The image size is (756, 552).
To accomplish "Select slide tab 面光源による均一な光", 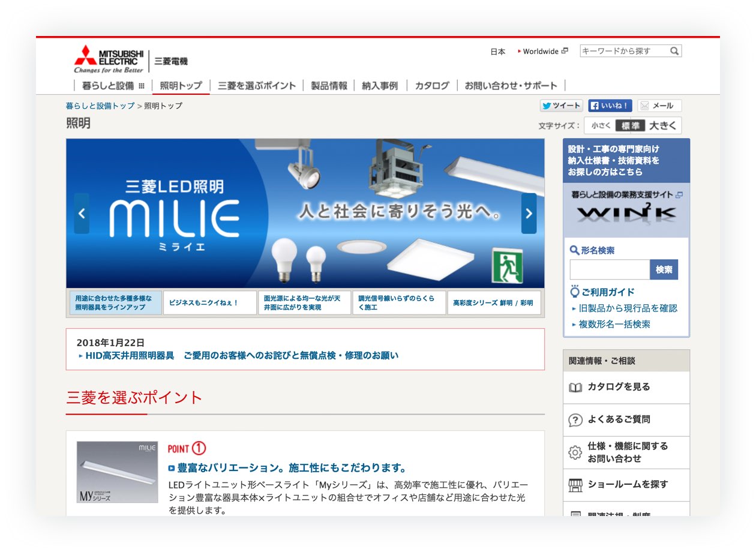I will coord(304,303).
